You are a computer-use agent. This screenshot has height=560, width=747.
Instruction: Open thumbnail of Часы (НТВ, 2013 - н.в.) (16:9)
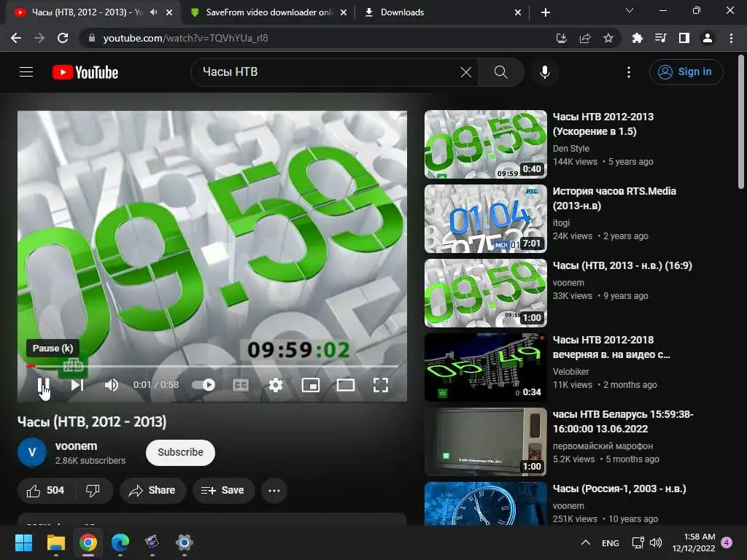[x=485, y=293]
